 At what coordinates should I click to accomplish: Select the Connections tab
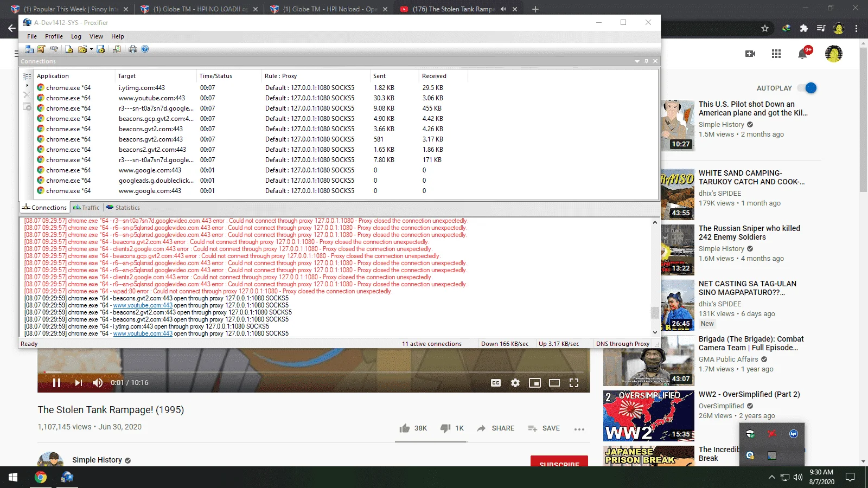[x=44, y=208]
